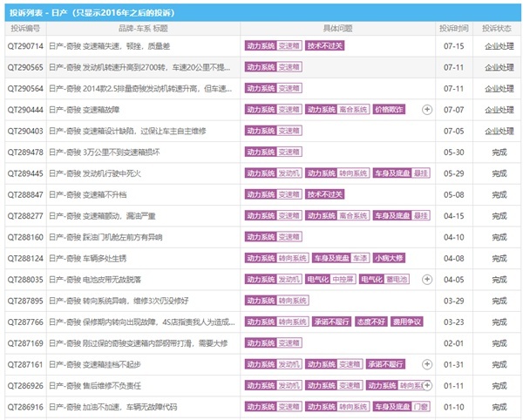Click 承诺不履行 tag in row QT287161
Screen dimensions: 523x420
(385, 364)
